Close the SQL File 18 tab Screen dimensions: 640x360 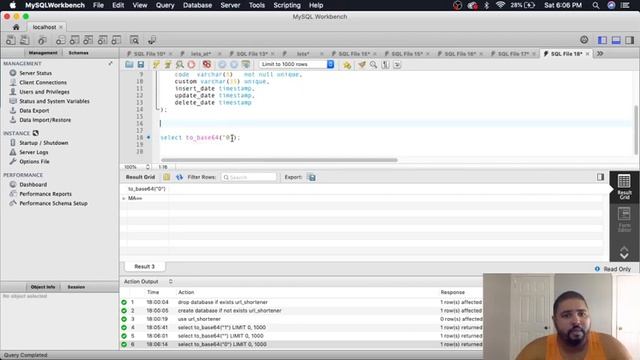[588, 54]
